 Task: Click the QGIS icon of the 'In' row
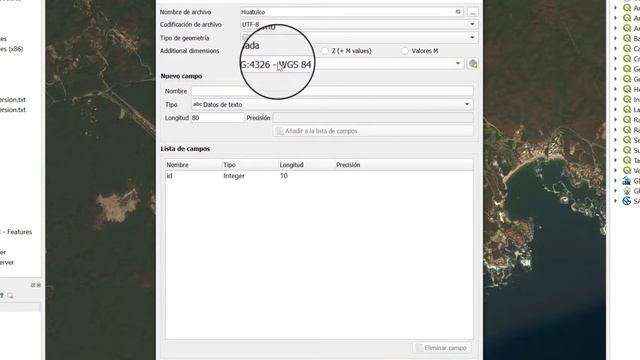pos(627,99)
